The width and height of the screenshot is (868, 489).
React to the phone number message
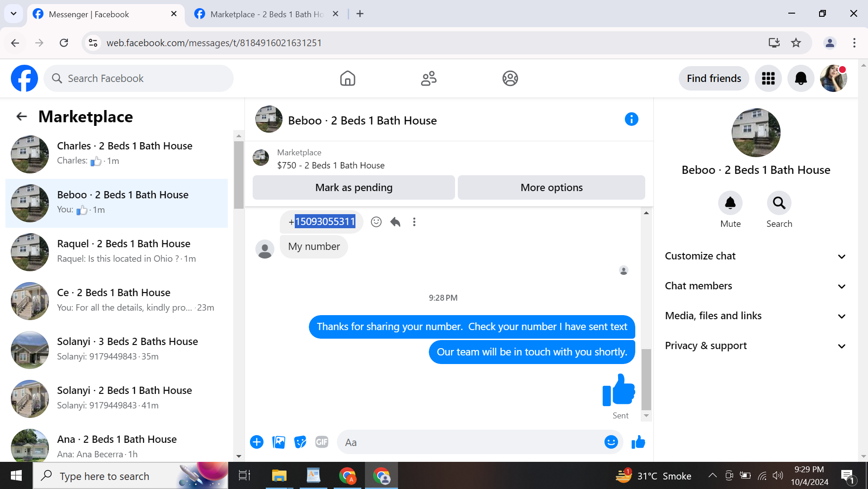pos(376,222)
